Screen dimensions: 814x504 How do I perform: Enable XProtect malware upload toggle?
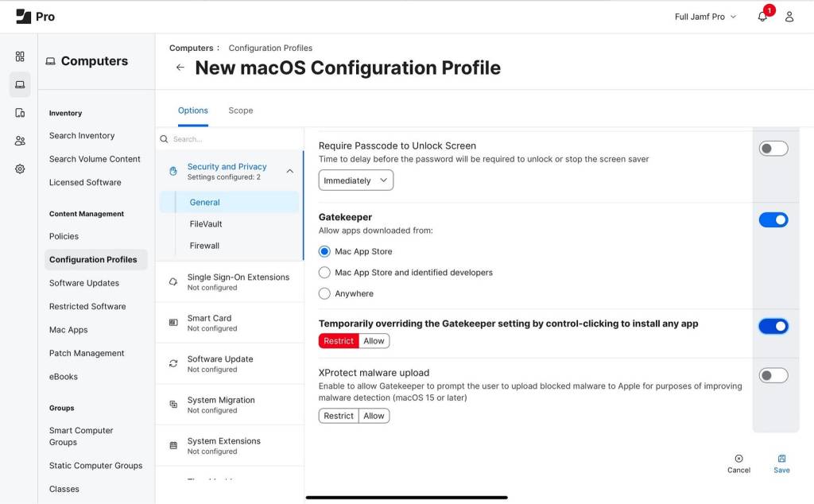pyautogui.click(x=773, y=375)
